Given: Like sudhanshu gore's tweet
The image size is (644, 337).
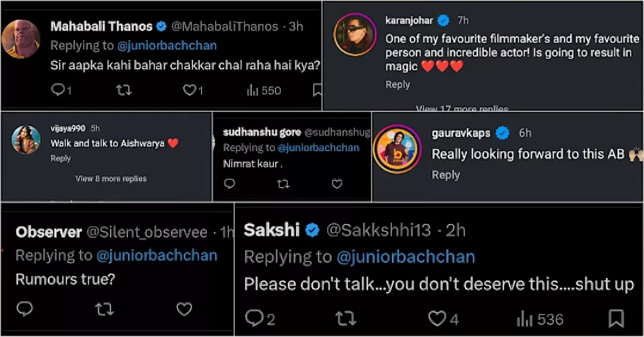Looking at the screenshot, I should click(x=337, y=184).
